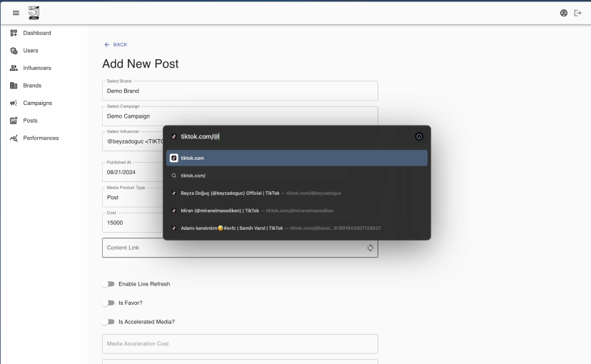Click the Brands sidebar icon

14,86
